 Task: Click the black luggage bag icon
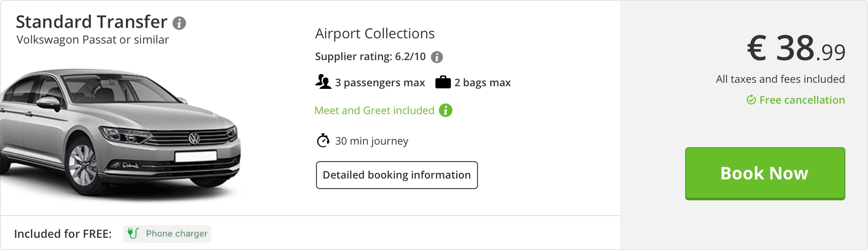click(x=443, y=82)
